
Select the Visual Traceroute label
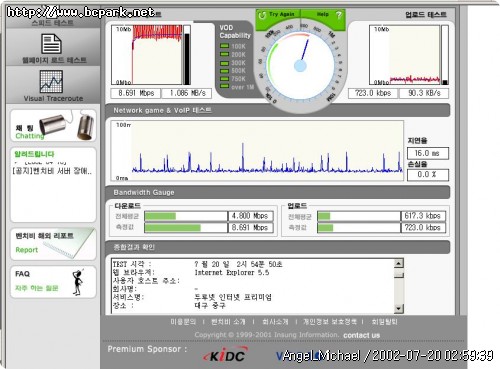click(53, 98)
